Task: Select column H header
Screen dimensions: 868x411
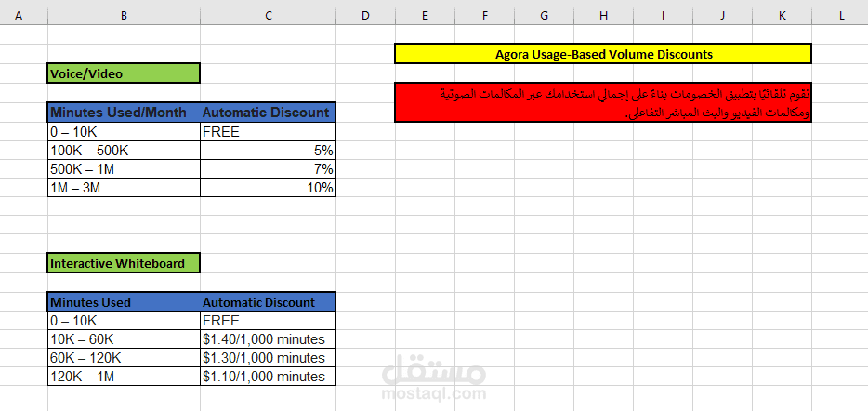Action: click(x=603, y=16)
